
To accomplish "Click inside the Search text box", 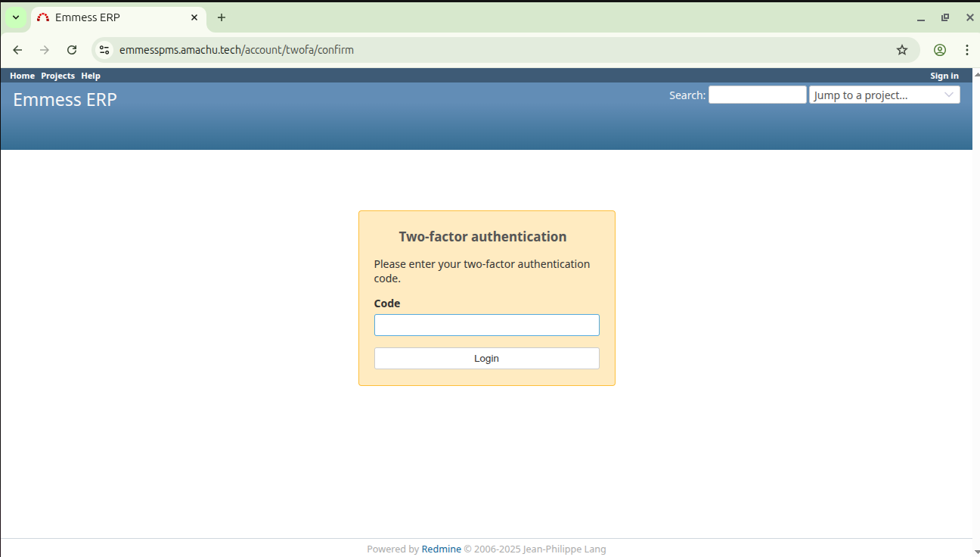I will tap(757, 95).
